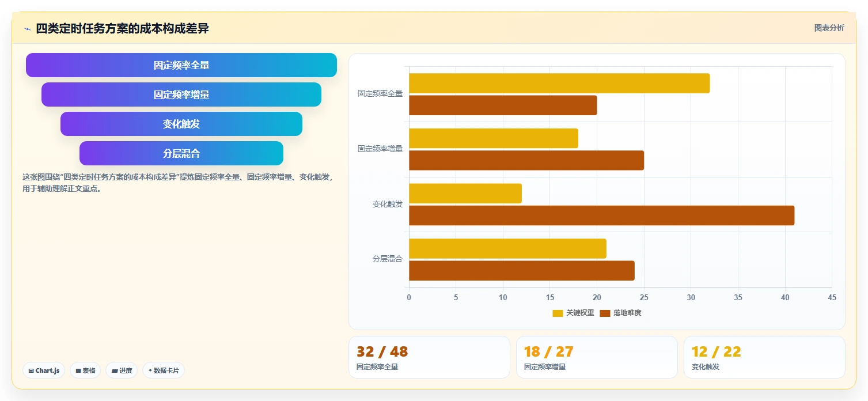The image size is (868, 401).
Task: Click the x-axis tick label 25
Action: tap(644, 297)
